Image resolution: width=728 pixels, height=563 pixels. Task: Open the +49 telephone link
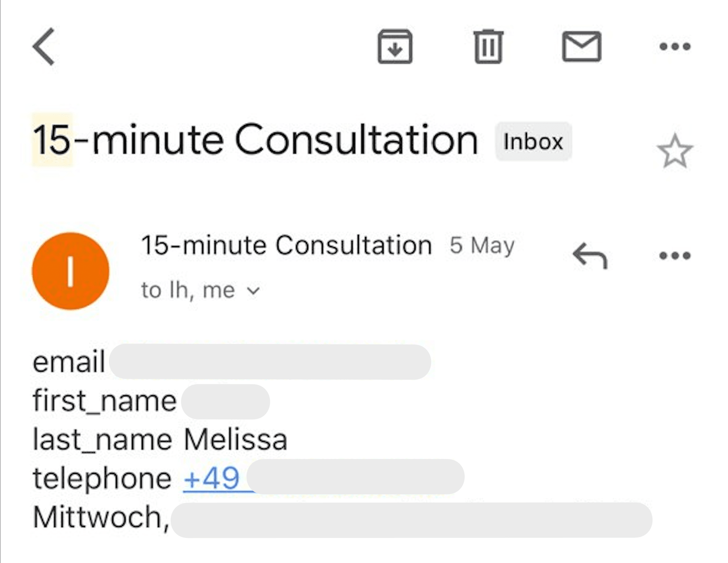pyautogui.click(x=212, y=478)
